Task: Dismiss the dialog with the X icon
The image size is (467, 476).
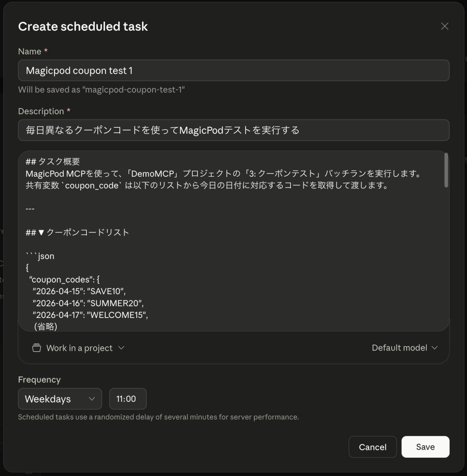Action: click(x=445, y=26)
